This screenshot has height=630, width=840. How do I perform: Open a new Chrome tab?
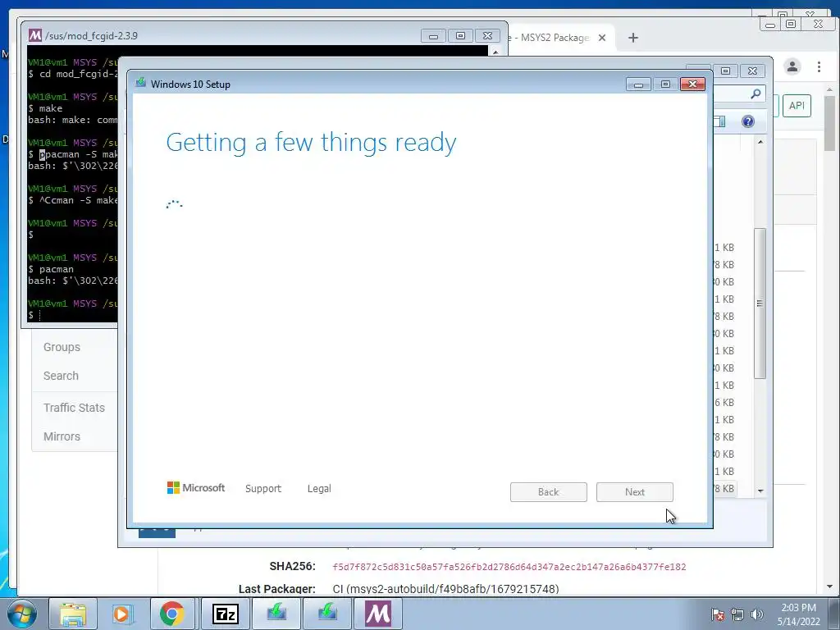[x=633, y=38]
